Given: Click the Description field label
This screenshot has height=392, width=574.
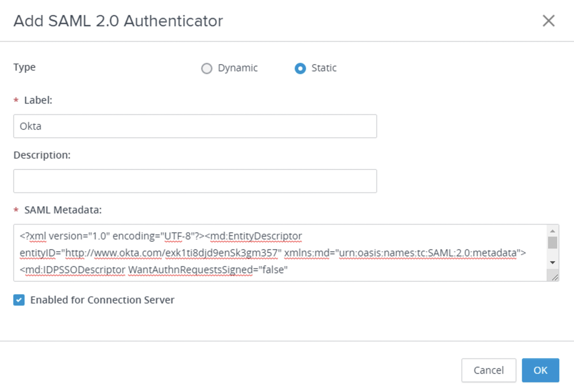Looking at the screenshot, I should 42,155.
